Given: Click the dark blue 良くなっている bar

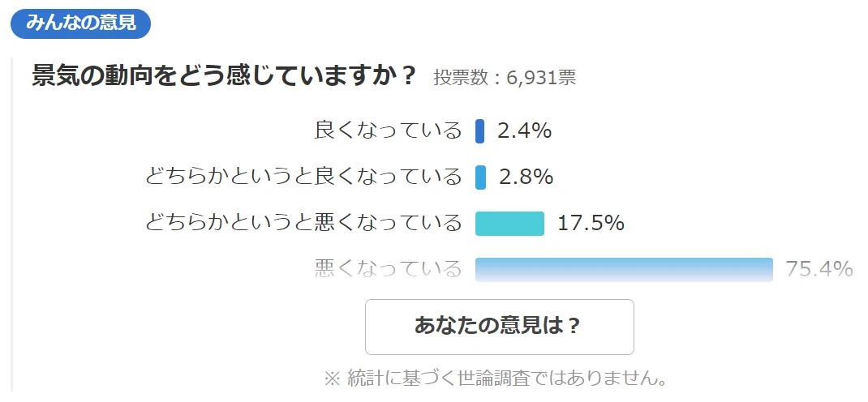Looking at the screenshot, I should coord(479,131).
